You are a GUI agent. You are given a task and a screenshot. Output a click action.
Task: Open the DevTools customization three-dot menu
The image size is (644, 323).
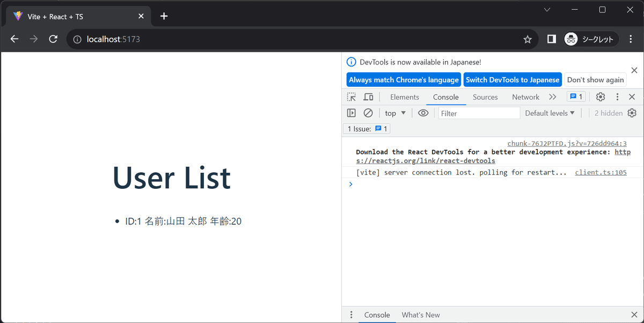[x=617, y=97]
